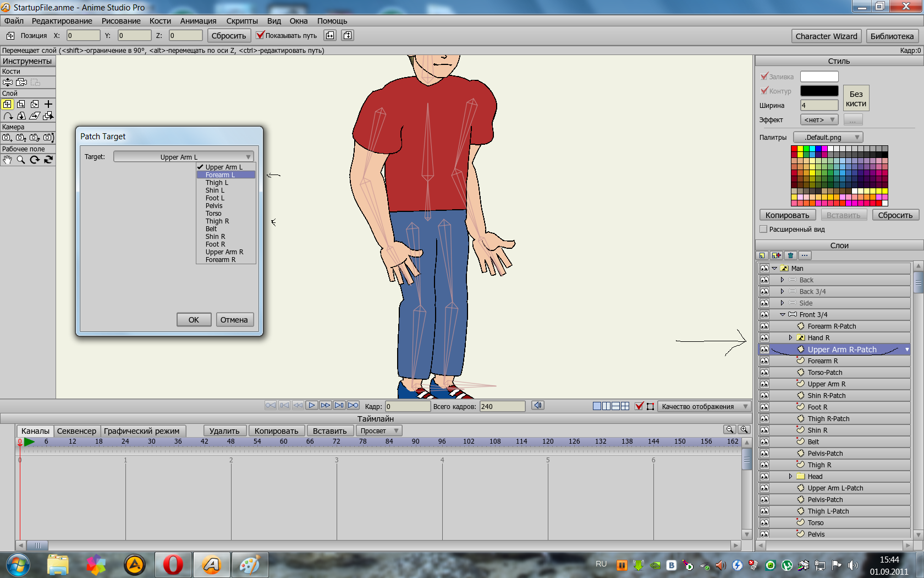Click OK in Patch Target dialog
The image size is (924, 578).
tap(194, 320)
